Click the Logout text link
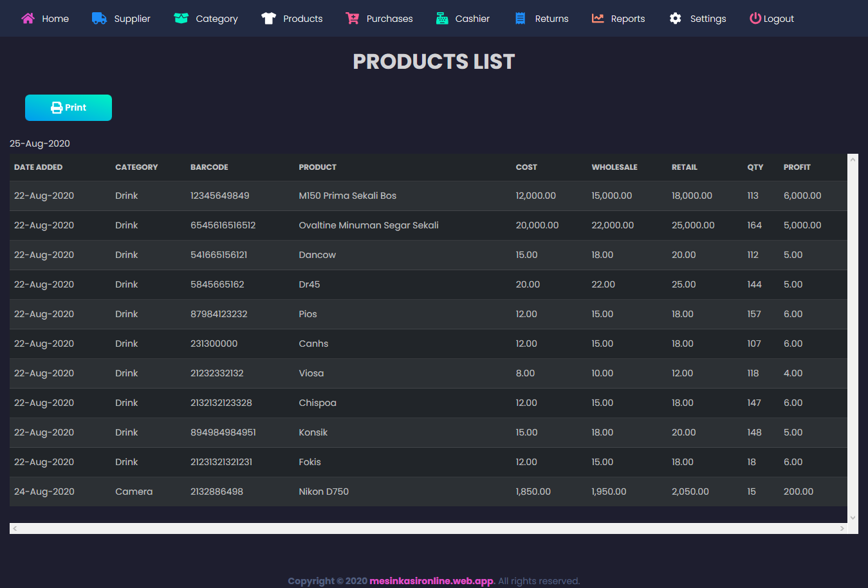Screen dimensions: 868x588 pyautogui.click(x=779, y=19)
